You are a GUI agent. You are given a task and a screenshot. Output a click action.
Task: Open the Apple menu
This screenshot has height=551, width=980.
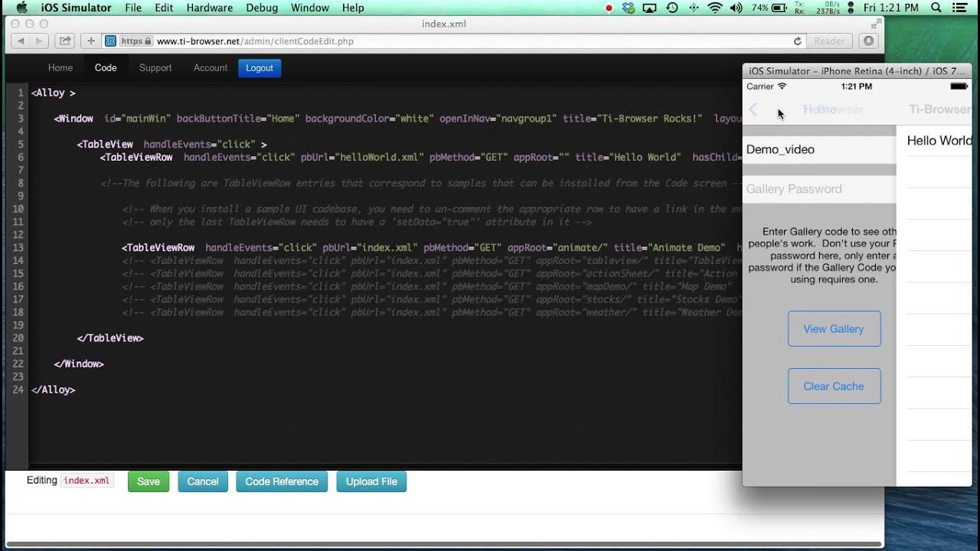coord(21,8)
